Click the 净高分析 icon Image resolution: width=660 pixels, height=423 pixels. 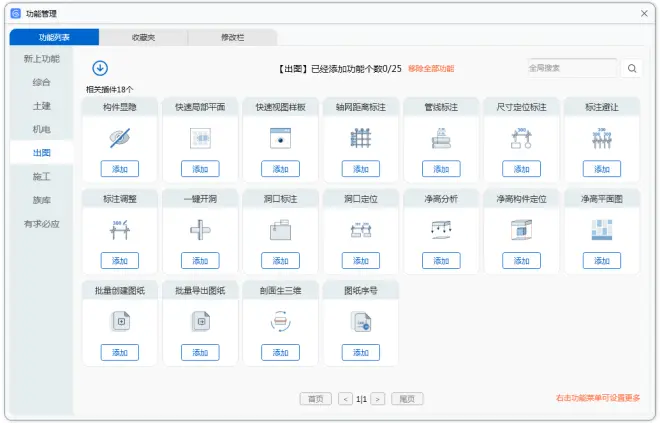click(441, 230)
